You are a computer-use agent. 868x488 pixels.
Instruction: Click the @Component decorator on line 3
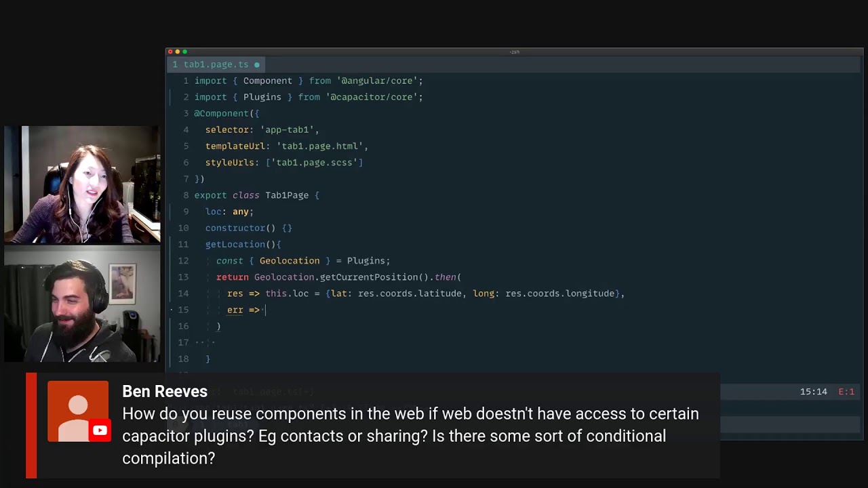click(x=222, y=113)
